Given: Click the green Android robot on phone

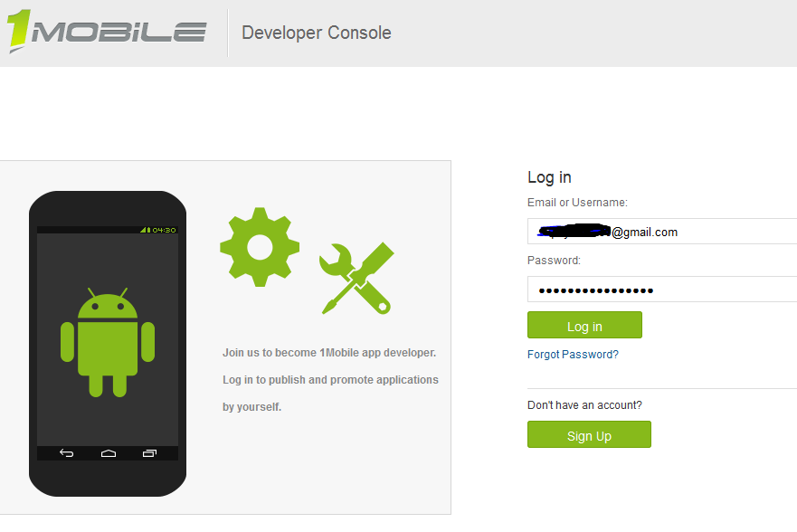Looking at the screenshot, I should (x=108, y=342).
